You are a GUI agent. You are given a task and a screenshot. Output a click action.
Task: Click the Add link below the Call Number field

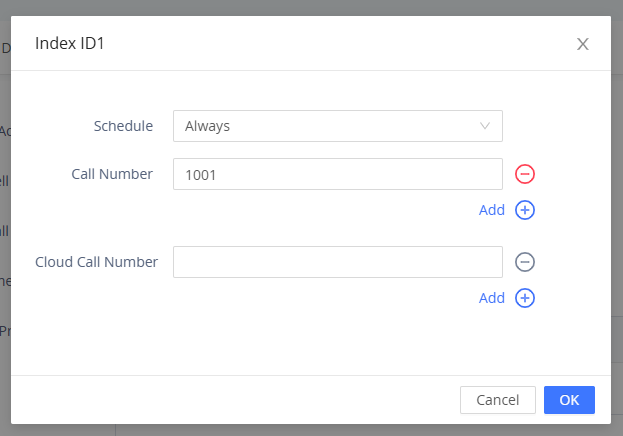coord(491,210)
